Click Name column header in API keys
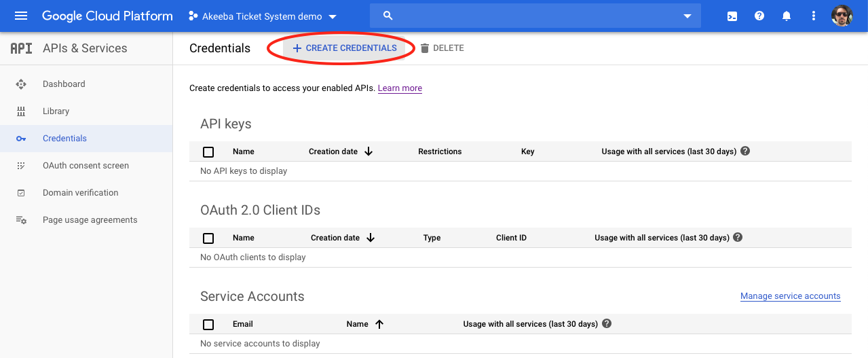868x358 pixels. [x=244, y=151]
